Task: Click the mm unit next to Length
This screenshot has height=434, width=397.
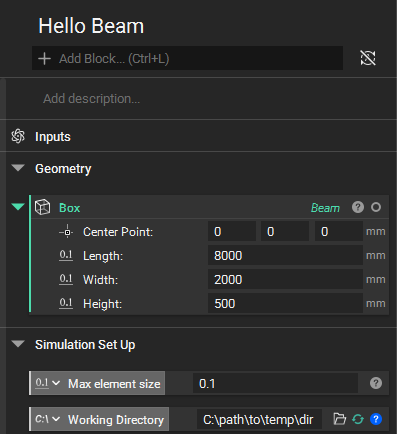Action: tap(376, 256)
